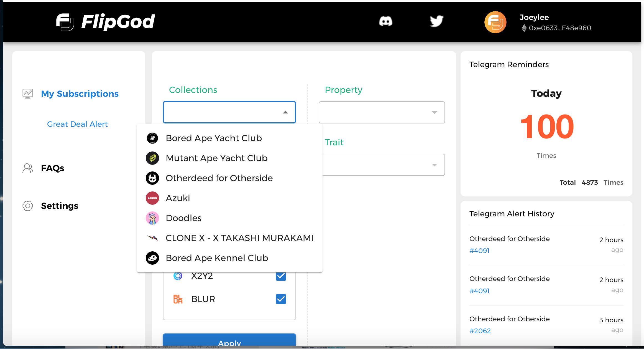Open first #4091 alert link

[x=479, y=251]
